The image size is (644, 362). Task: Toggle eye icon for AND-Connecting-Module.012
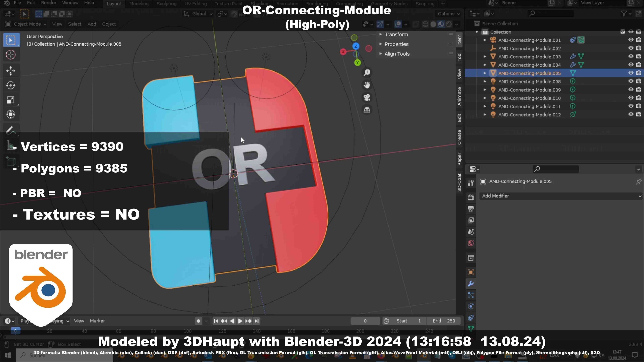[631, 114]
